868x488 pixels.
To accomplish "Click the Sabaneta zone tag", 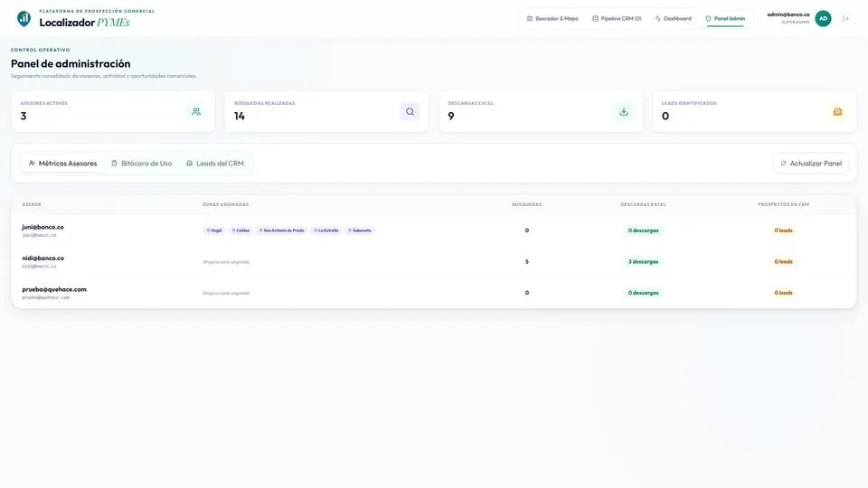I will tap(360, 230).
